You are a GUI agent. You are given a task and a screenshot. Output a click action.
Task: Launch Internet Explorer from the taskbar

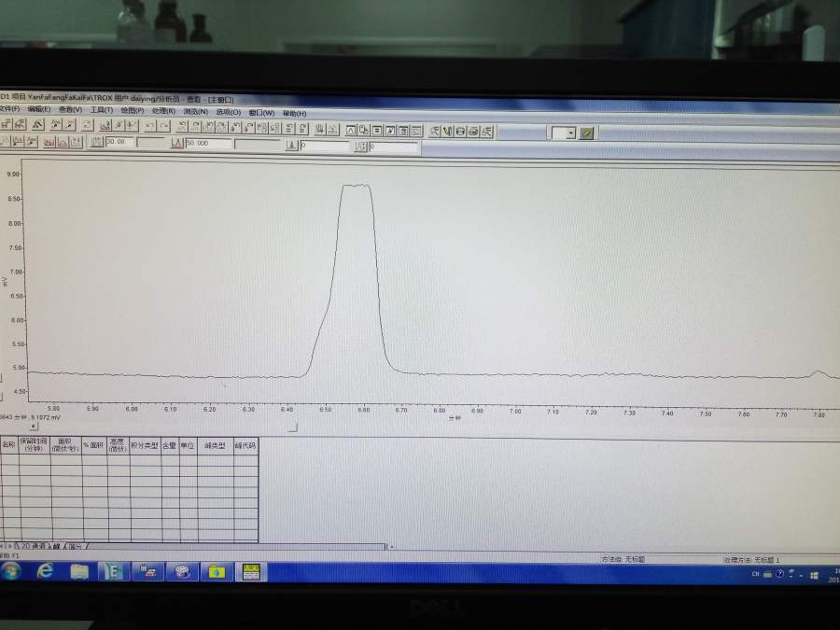(45, 571)
